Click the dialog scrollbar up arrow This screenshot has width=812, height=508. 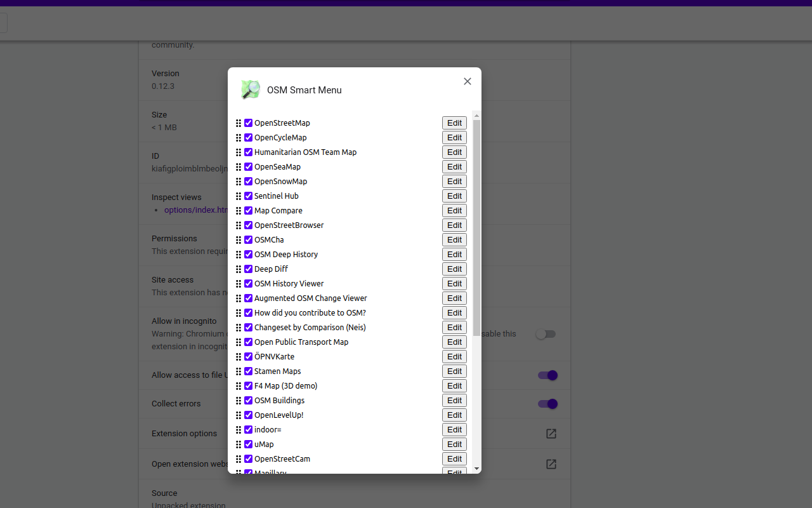click(x=476, y=116)
